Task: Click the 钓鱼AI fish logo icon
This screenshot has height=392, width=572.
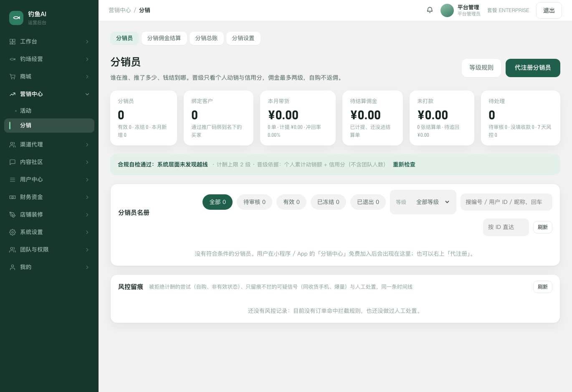Action: tap(16, 18)
